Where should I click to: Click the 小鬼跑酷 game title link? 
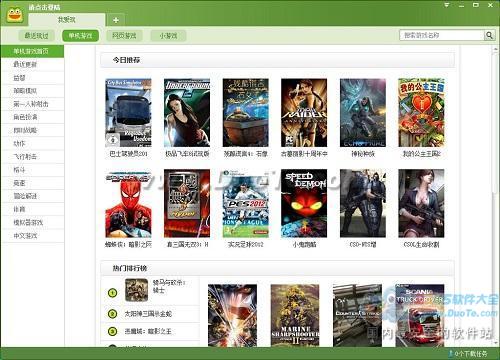pos(304,244)
